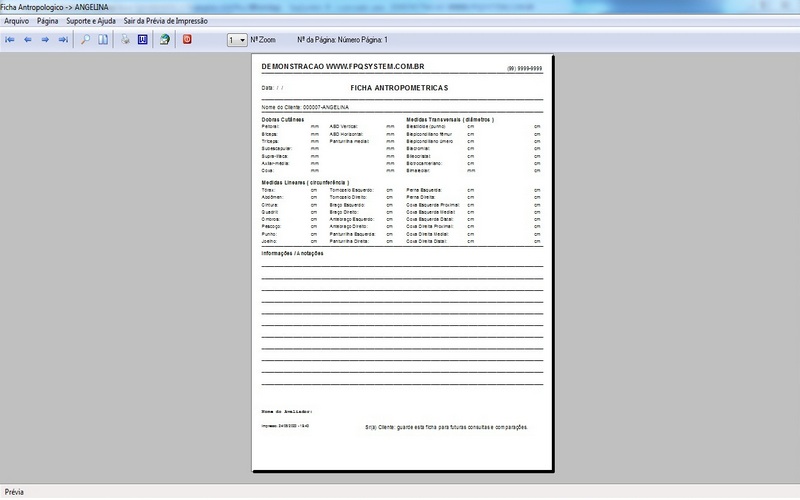The height and width of the screenshot is (500, 800).
Task: Go to the first page arrow icon
Action: click(x=10, y=40)
